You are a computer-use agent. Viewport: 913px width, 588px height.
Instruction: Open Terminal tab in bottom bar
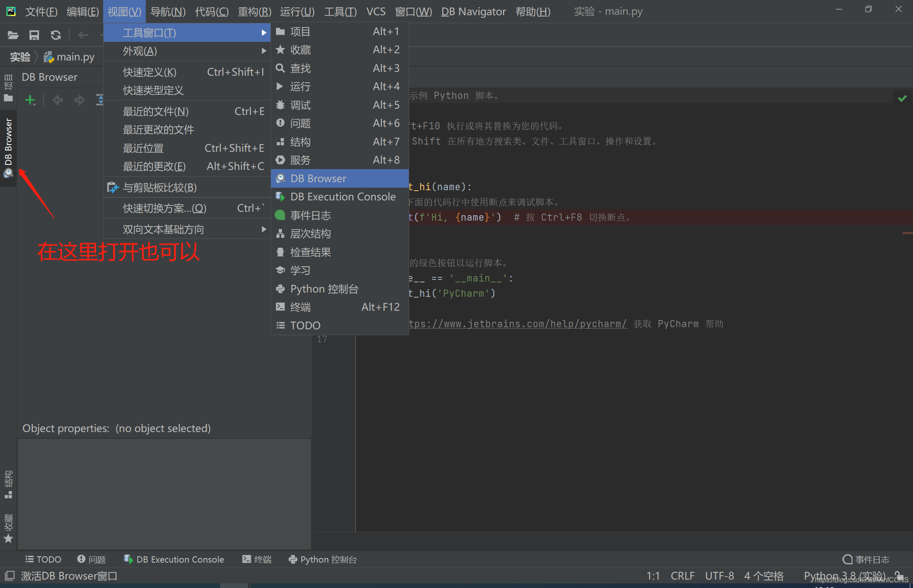[x=257, y=559]
